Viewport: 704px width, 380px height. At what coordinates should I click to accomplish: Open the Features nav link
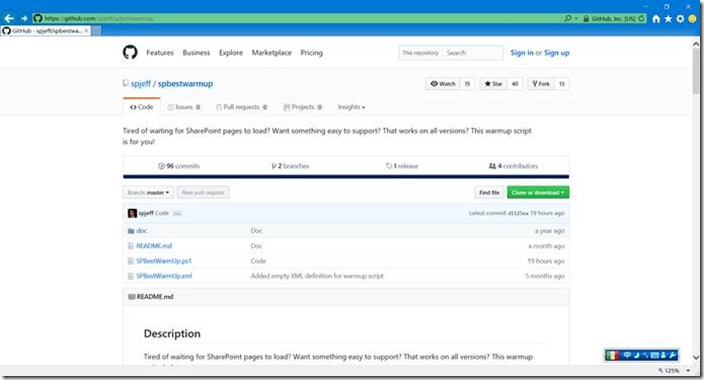coord(160,53)
